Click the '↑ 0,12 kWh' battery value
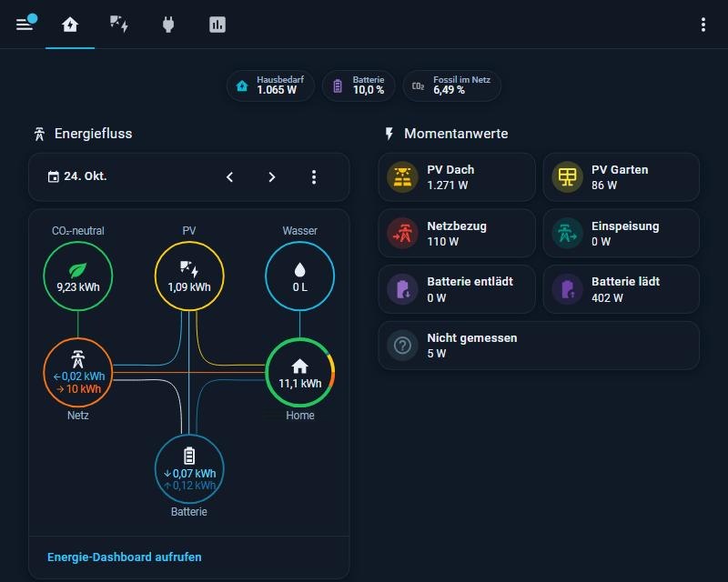728x582 pixels. click(189, 486)
